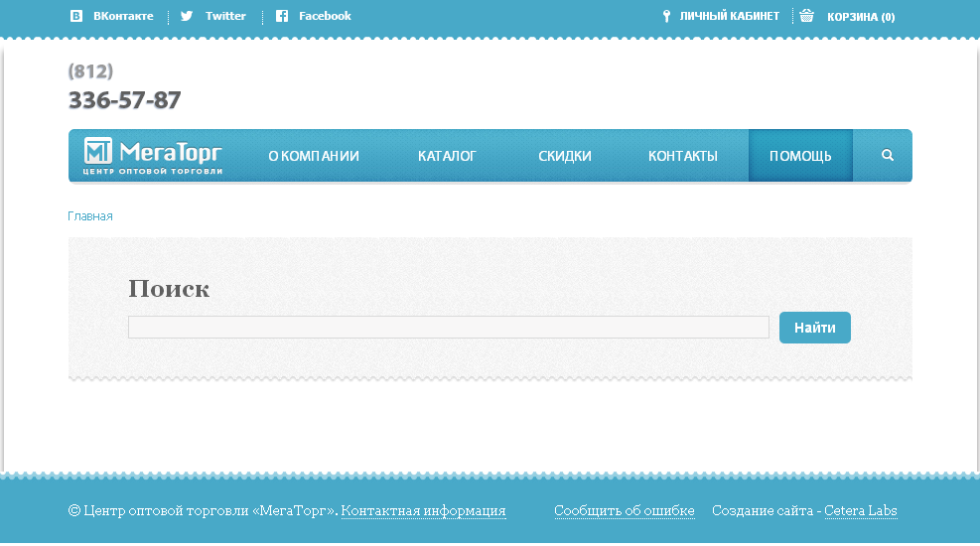
Task: Open the ЛИЧНЫЙ КАБИНЕТ link
Action: pyautogui.click(x=729, y=17)
